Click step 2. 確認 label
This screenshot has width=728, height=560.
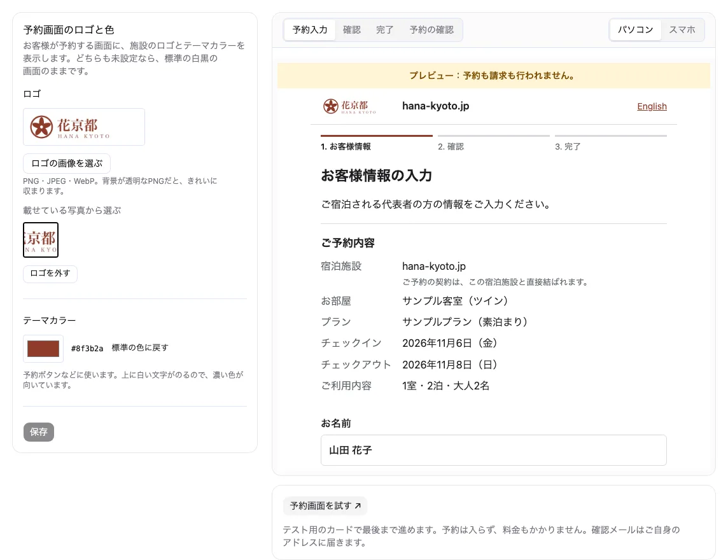451,147
